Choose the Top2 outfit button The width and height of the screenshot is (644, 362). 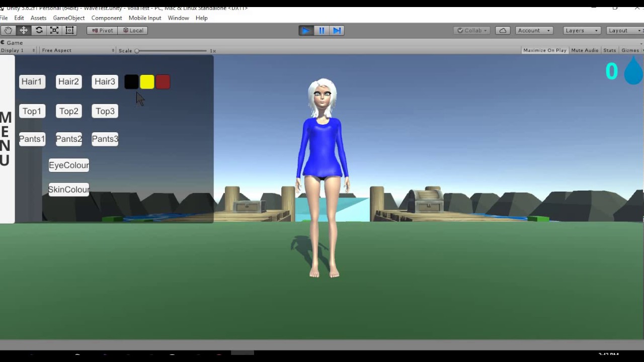point(68,111)
